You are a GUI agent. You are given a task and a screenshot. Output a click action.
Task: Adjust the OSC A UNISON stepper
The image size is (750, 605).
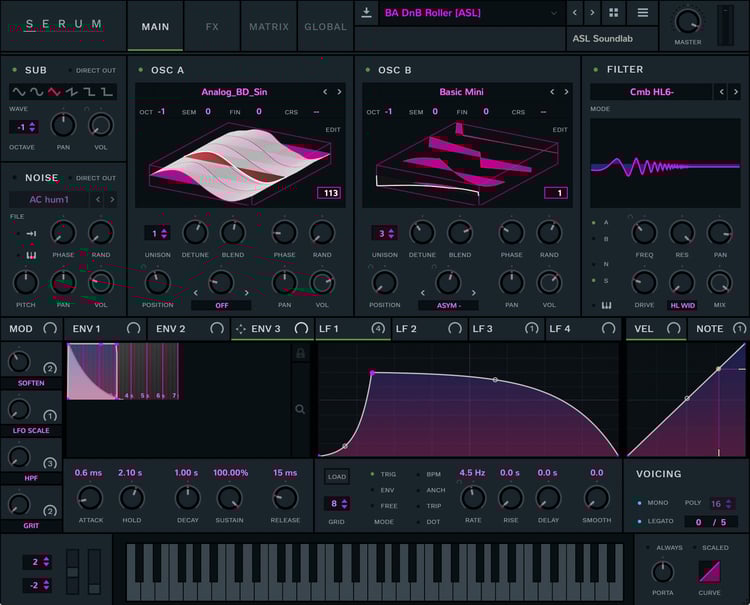158,233
